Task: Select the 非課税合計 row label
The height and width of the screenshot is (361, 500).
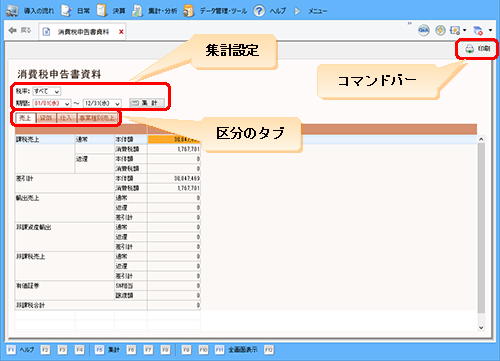Action: pyautogui.click(x=31, y=305)
